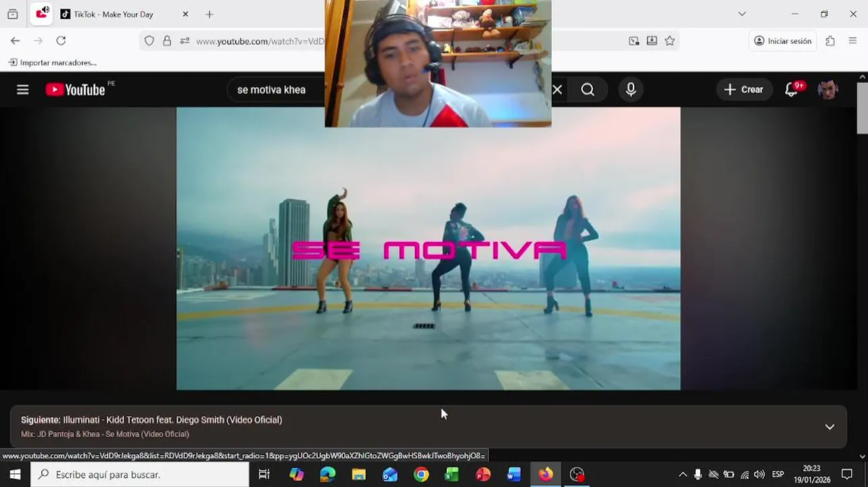Click Importar marcadores bookmark link
Image resolution: width=868 pixels, height=487 pixels.
tap(53, 62)
